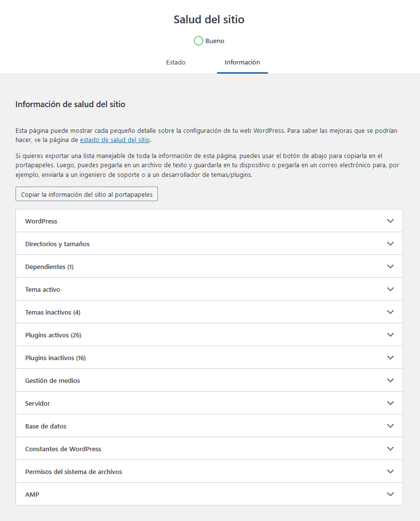Click chevron icon on WordPress row
The width and height of the screenshot is (420, 521).
click(390, 221)
